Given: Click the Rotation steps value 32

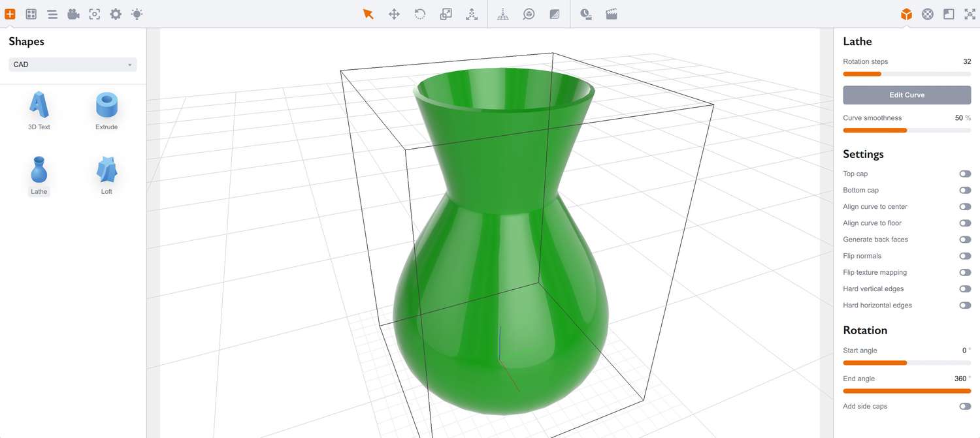Looking at the screenshot, I should (x=967, y=61).
